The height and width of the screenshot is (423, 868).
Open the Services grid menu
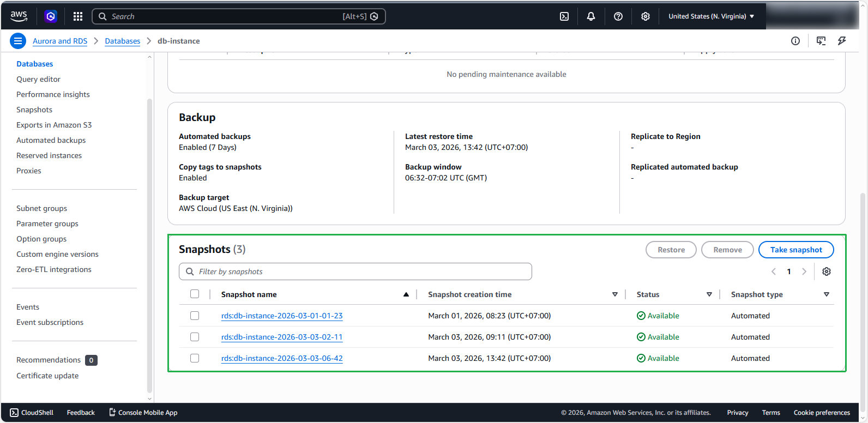point(78,16)
